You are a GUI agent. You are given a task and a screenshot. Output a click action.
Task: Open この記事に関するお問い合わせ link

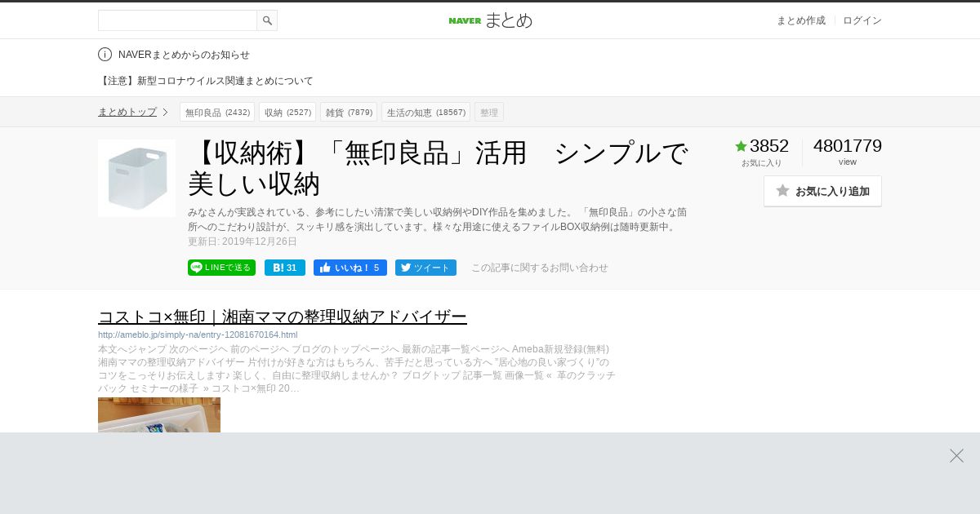tap(540, 268)
